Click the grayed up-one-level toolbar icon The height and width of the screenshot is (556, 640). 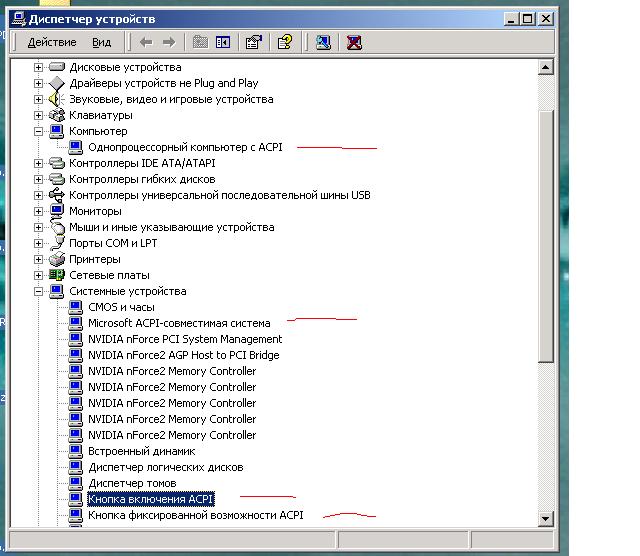click(x=200, y=42)
